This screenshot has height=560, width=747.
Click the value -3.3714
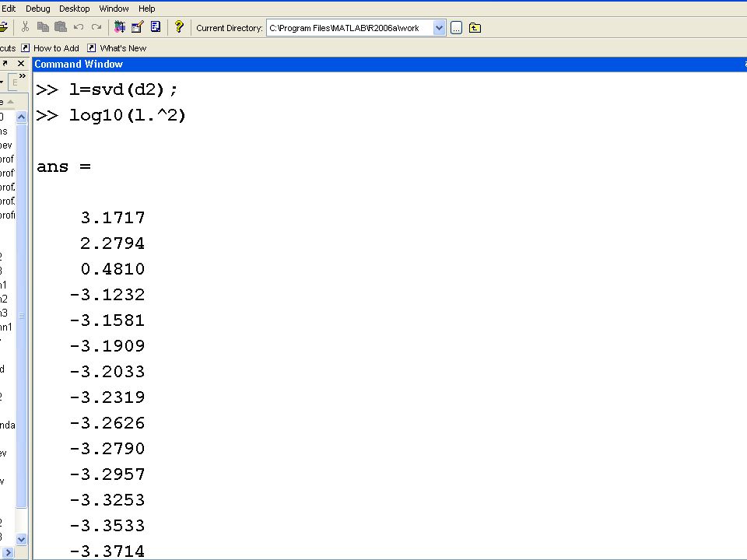107,551
